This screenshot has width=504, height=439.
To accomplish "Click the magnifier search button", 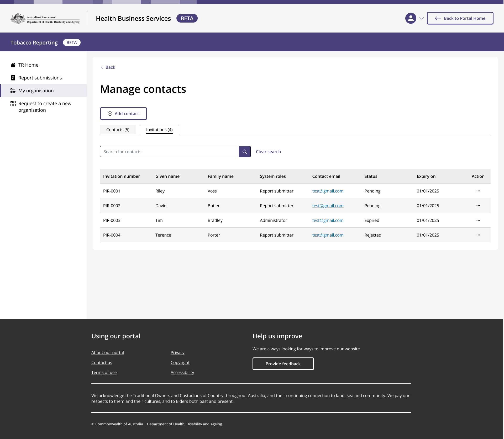I will pos(245,152).
